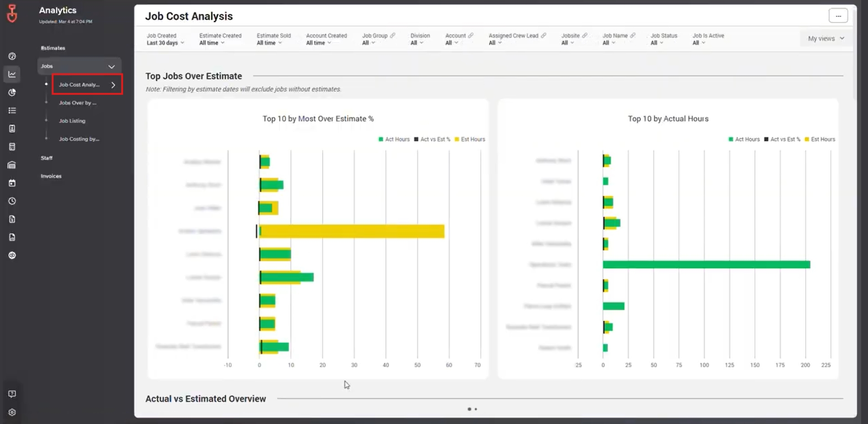The height and width of the screenshot is (424, 868).
Task: Open the My views dropdown
Action: coord(825,38)
